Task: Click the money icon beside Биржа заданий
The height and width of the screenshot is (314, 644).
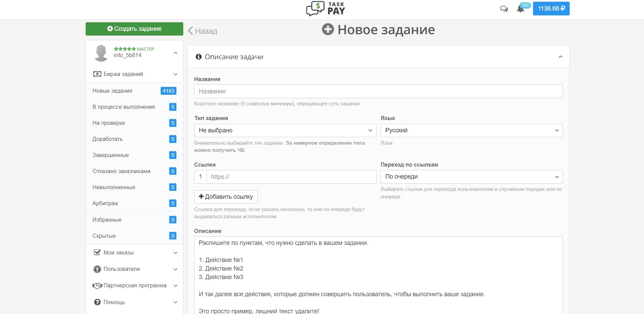Action: (97, 74)
